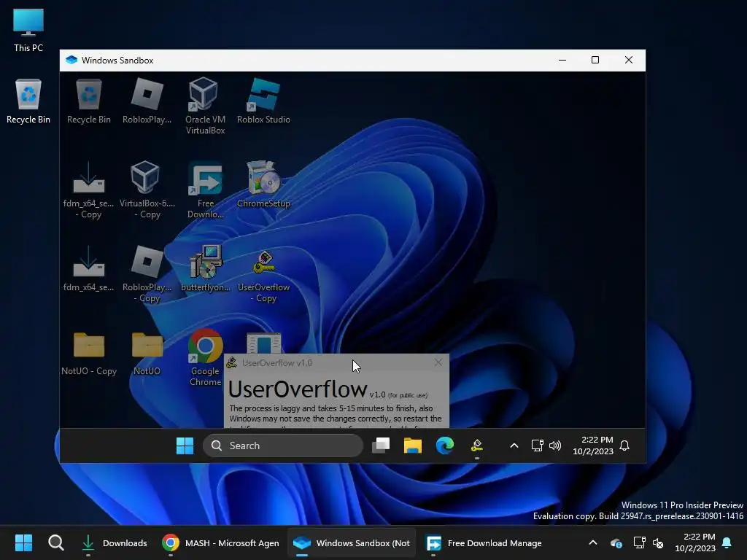Click the Sandbox taskbar Search box
The height and width of the screenshot is (560, 747).
[283, 446]
